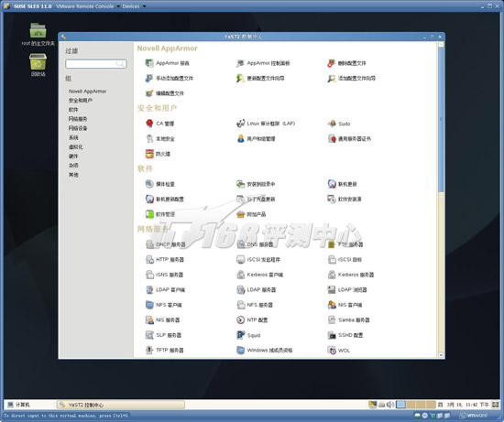The height and width of the screenshot is (422, 504).
Task: Click the 计算机 menu button on taskbar
Action: (x=18, y=405)
